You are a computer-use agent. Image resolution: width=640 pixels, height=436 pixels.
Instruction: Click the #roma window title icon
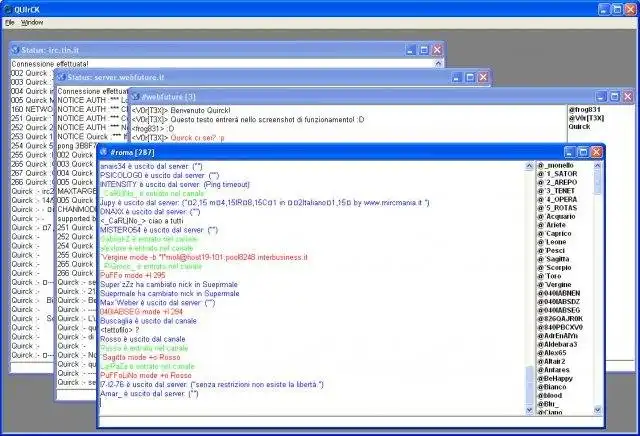(x=104, y=152)
